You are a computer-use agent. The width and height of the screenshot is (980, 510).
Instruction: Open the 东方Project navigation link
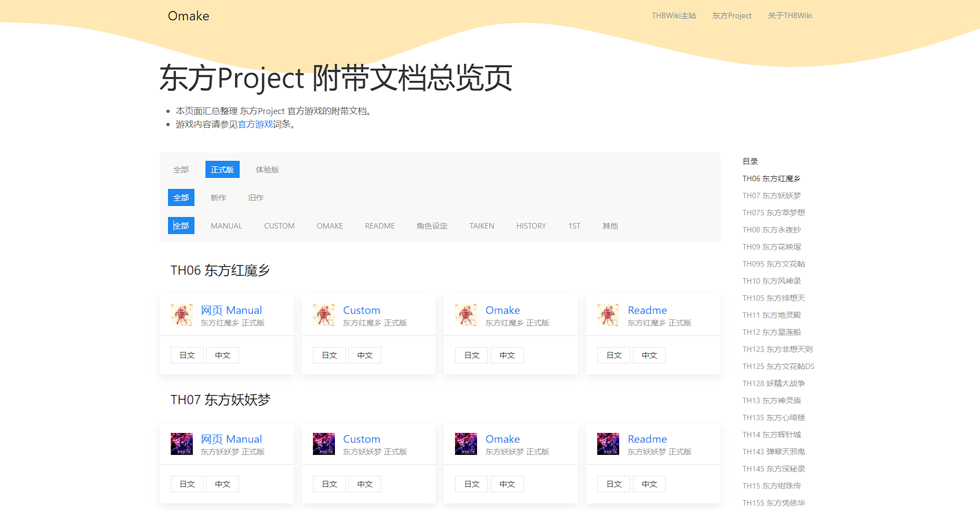coord(732,15)
